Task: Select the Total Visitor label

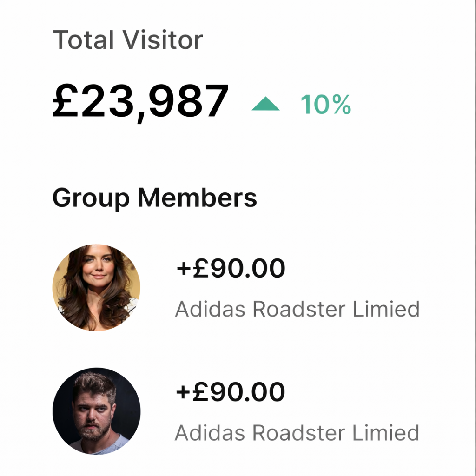Action: point(128,40)
